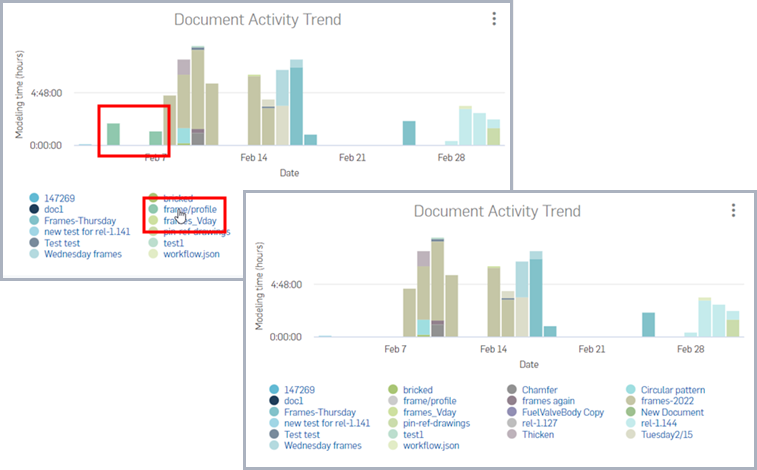This screenshot has width=757, height=470.
Task: Click the Chamfer gray color dot
Action: click(x=512, y=389)
